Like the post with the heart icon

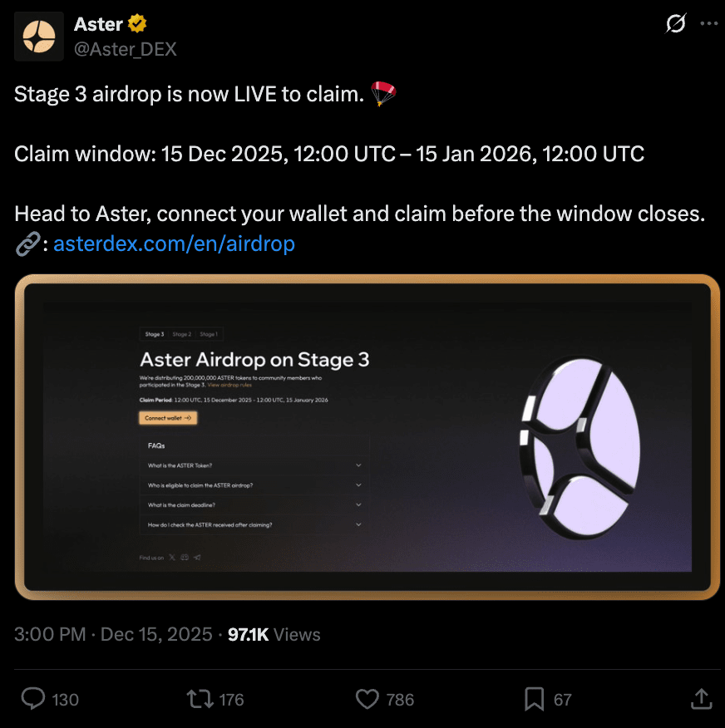pyautogui.click(x=367, y=699)
